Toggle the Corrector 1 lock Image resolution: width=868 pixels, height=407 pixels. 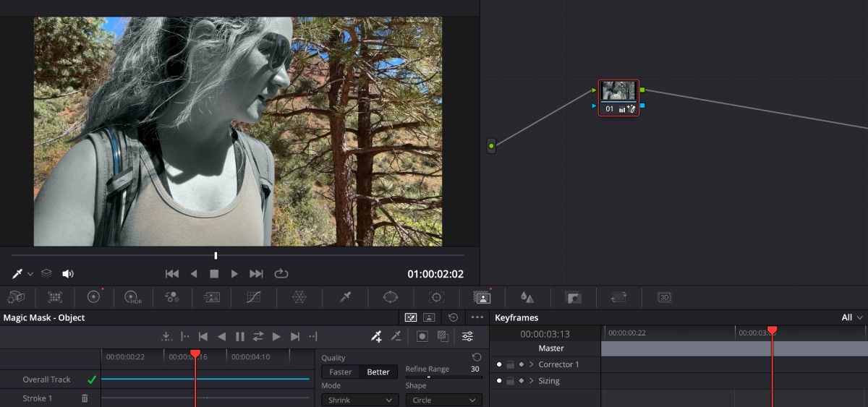click(510, 364)
